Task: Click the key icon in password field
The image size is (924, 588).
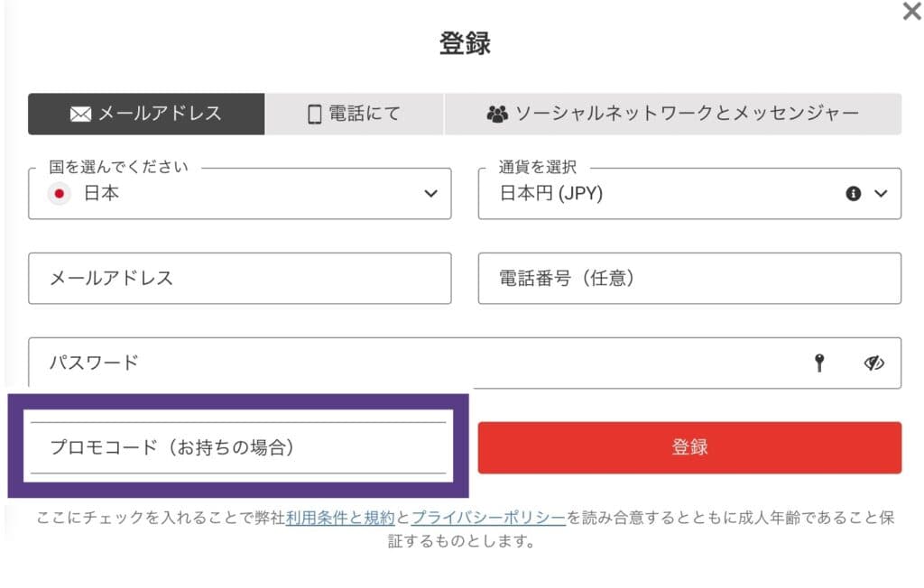Action: (x=819, y=363)
